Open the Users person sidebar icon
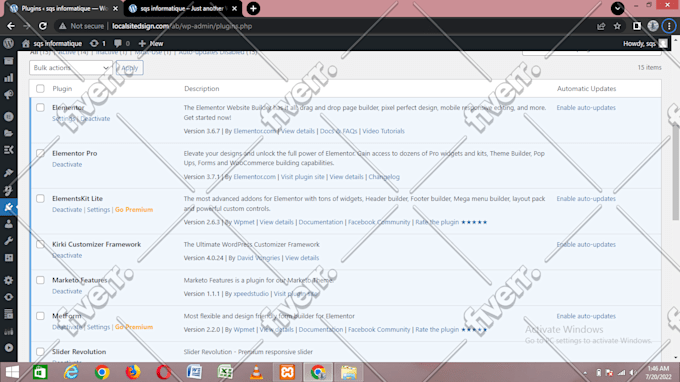The width and height of the screenshot is (680, 382). click(x=8, y=224)
